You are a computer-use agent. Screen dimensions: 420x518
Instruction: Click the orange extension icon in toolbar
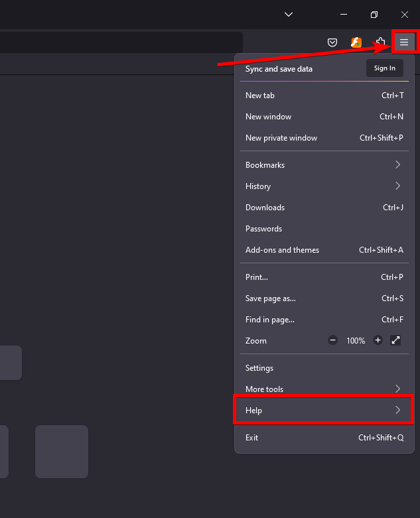point(356,42)
